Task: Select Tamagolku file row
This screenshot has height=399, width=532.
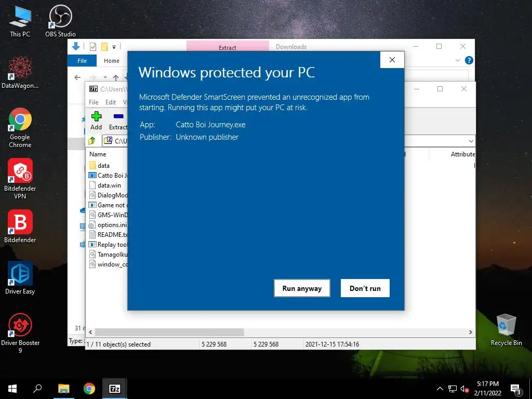Action: [108, 254]
